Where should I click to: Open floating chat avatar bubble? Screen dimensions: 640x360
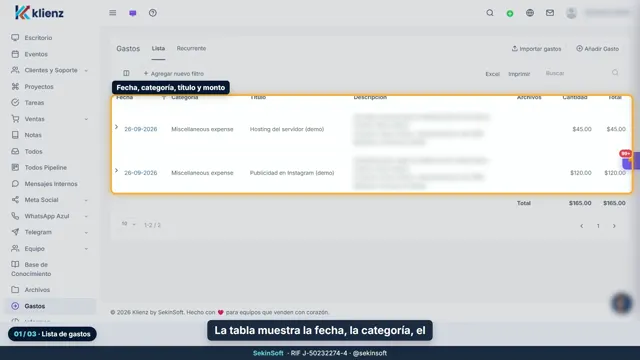pyautogui.click(x=622, y=303)
